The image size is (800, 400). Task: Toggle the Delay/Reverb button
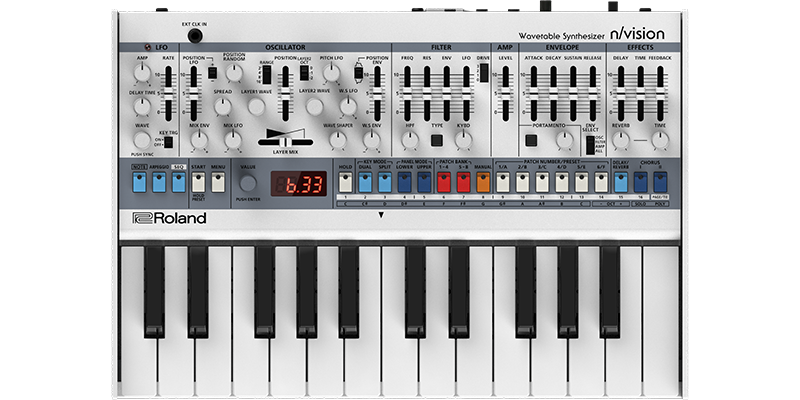click(x=621, y=182)
